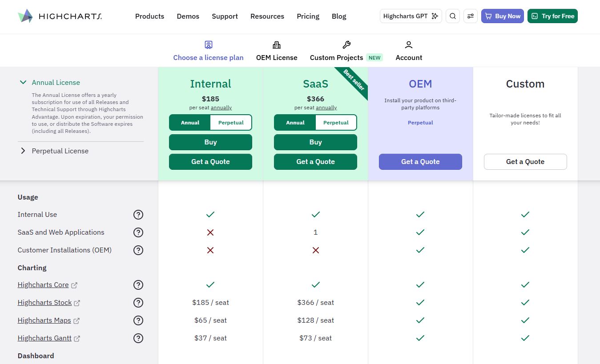
Task: Click the search magnifier icon
Action: (x=452, y=16)
